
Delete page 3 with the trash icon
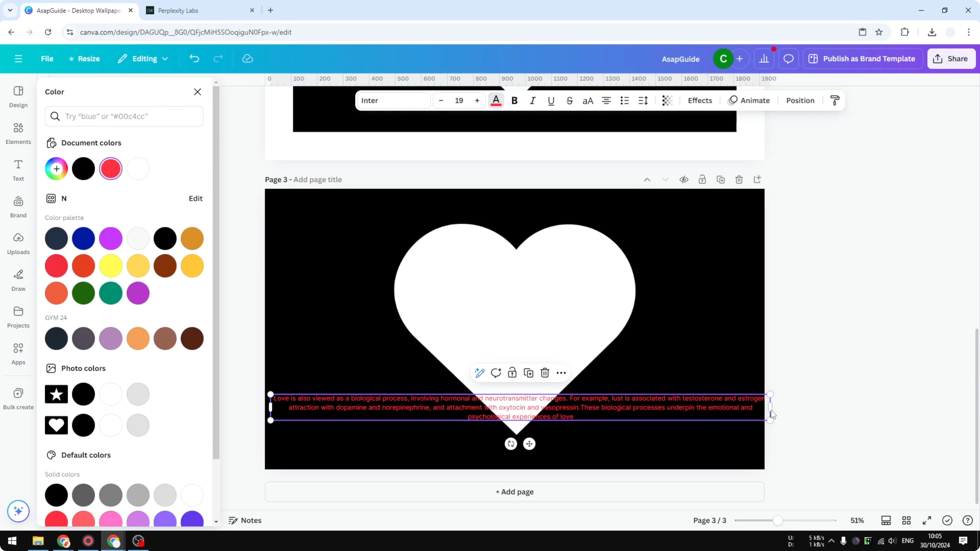coord(739,179)
